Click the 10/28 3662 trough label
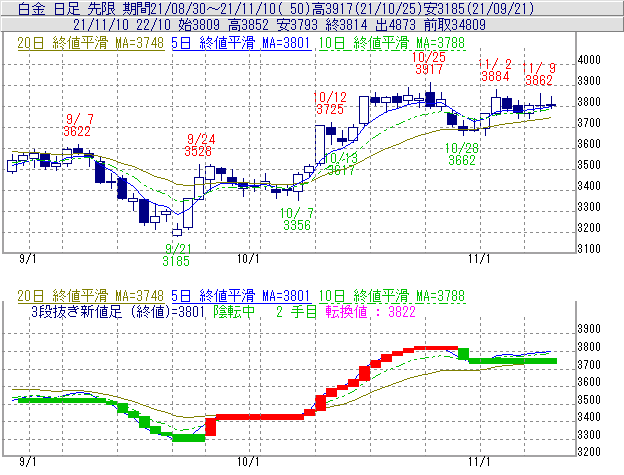 tap(462, 154)
